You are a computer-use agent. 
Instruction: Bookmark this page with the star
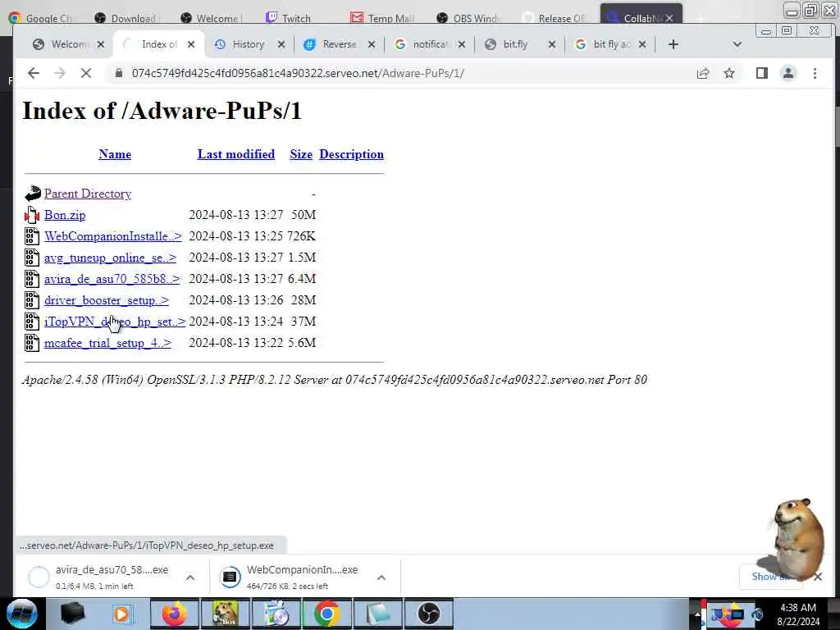(729, 73)
